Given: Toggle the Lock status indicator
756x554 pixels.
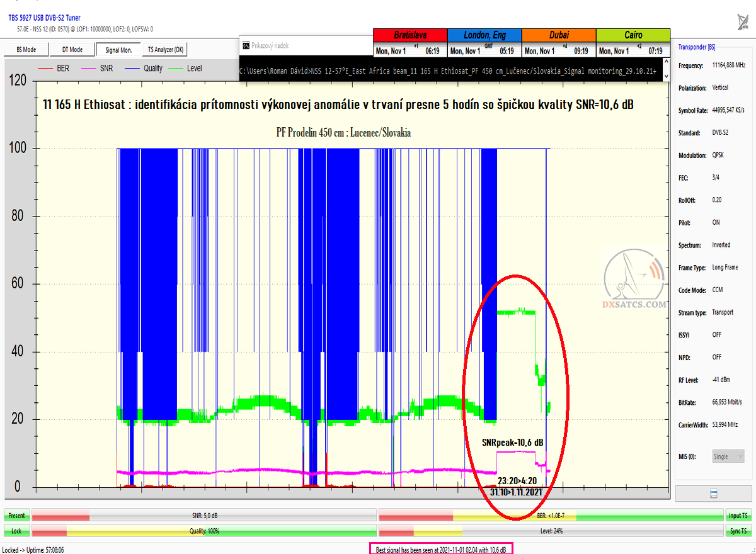Looking at the screenshot, I should (x=16, y=531).
